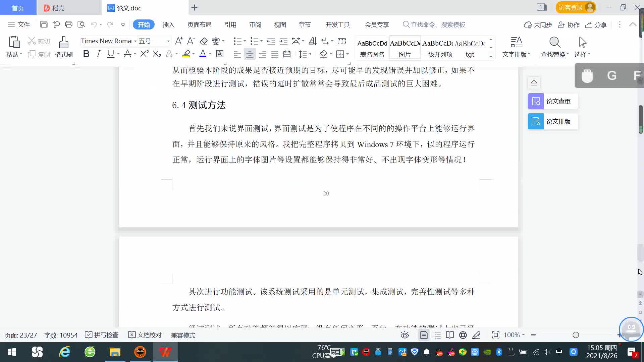The image size is (644, 362).
Task: Click increase font size icon
Action: click(179, 41)
